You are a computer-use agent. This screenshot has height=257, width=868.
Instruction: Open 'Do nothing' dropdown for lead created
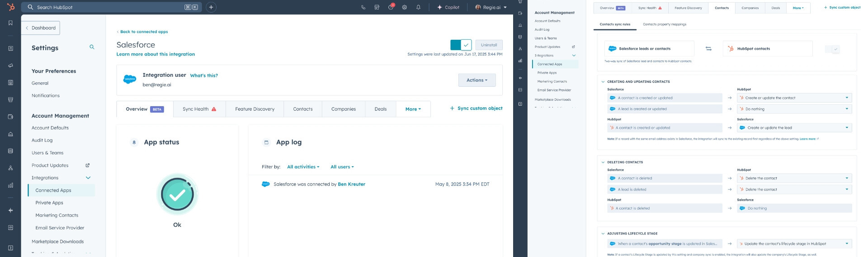(x=794, y=109)
